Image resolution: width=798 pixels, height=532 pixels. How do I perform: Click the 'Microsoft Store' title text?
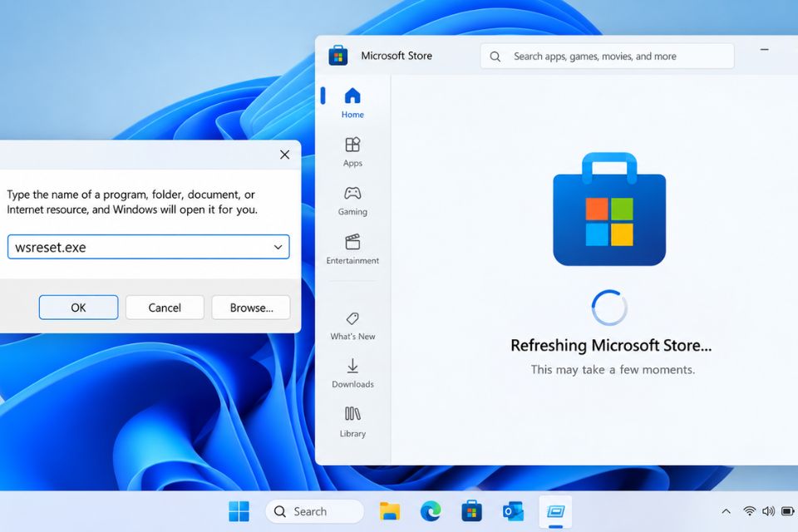397,56
